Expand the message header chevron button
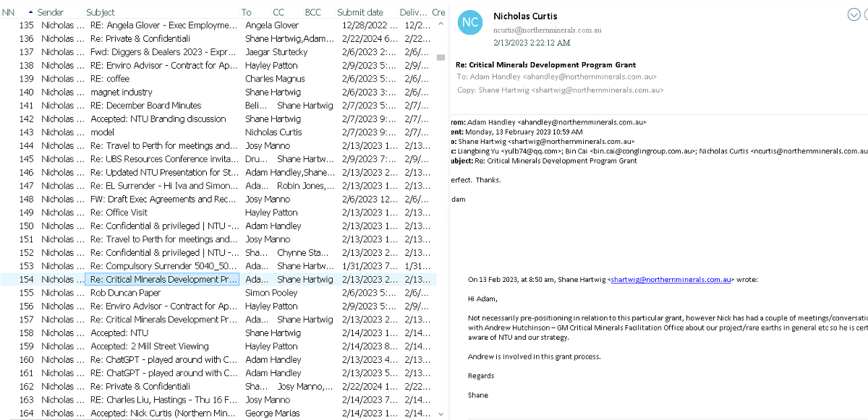 [x=853, y=14]
